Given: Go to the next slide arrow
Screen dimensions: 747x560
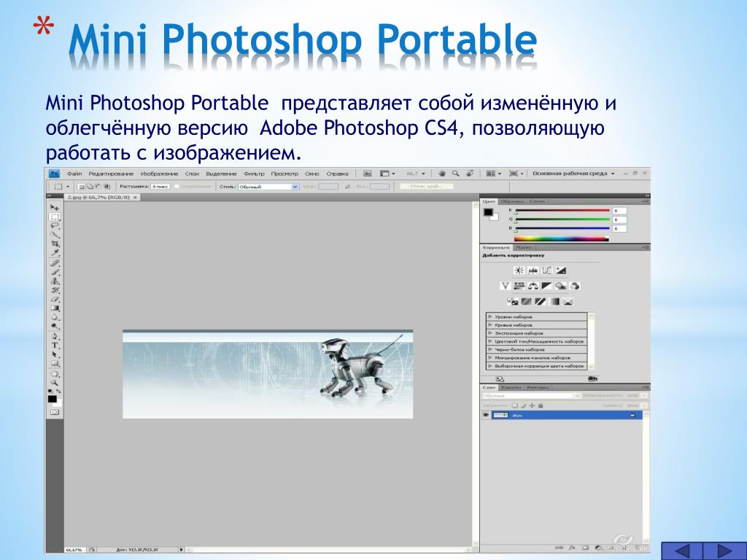Looking at the screenshot, I should (725, 551).
